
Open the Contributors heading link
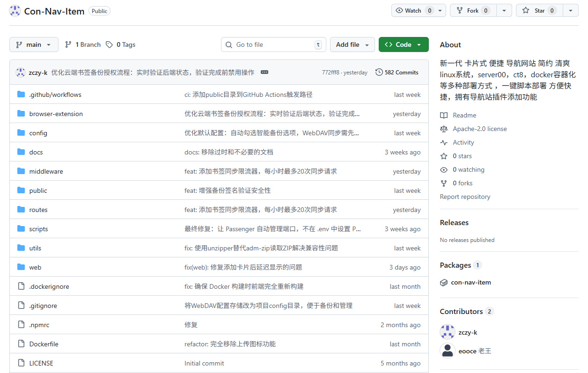click(461, 312)
